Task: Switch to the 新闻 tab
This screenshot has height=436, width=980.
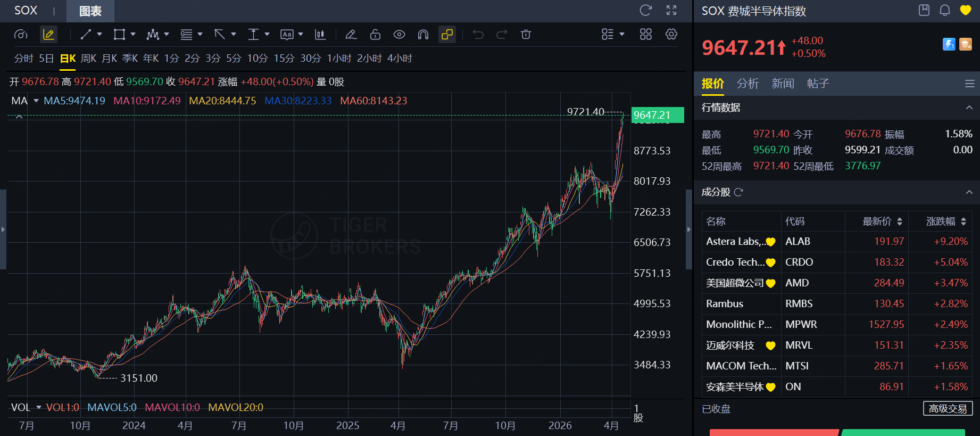Action: [783, 84]
